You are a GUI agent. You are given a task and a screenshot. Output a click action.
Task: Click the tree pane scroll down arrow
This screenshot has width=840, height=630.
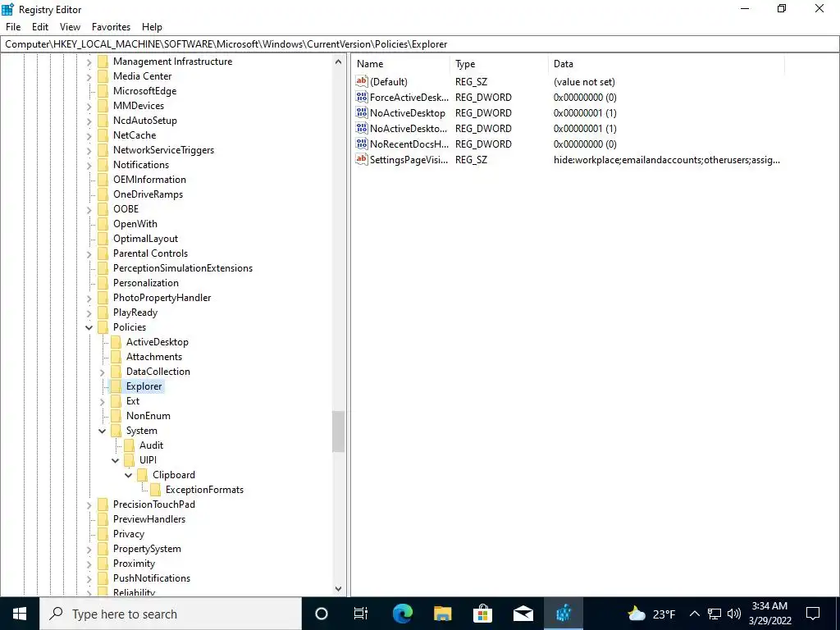pos(338,589)
